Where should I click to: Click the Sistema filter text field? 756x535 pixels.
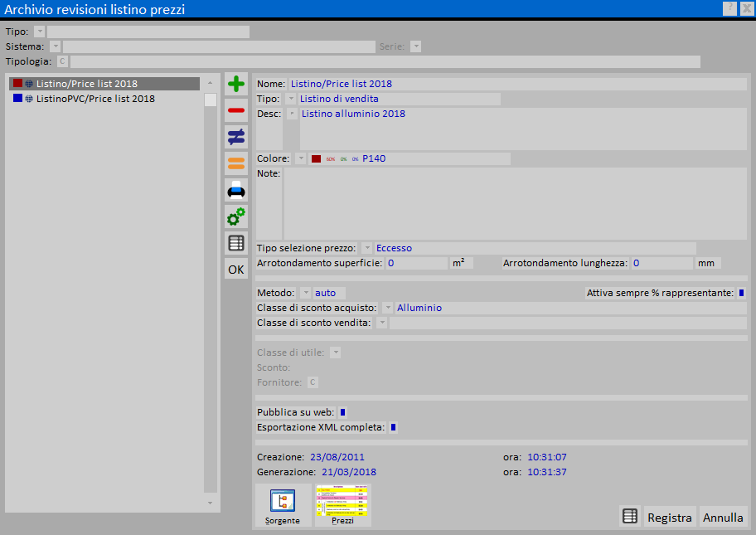coord(219,46)
